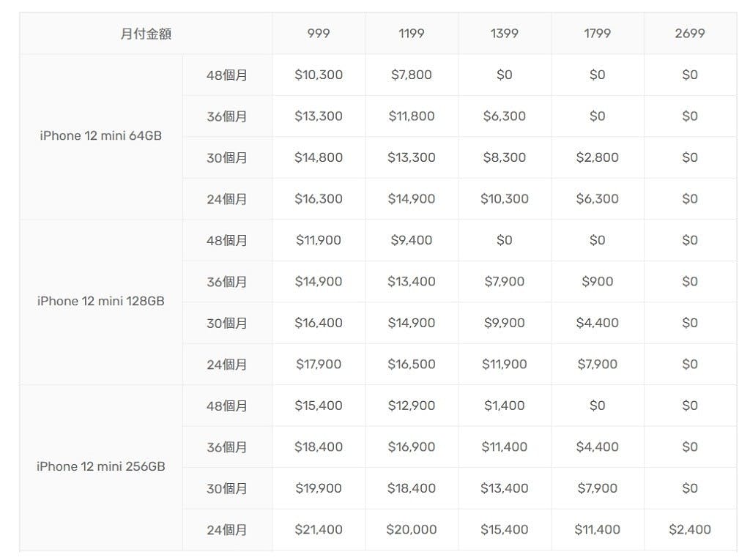This screenshot has width=750, height=560.
Task: Select the 1799 plan column header
Action: pyautogui.click(x=597, y=34)
